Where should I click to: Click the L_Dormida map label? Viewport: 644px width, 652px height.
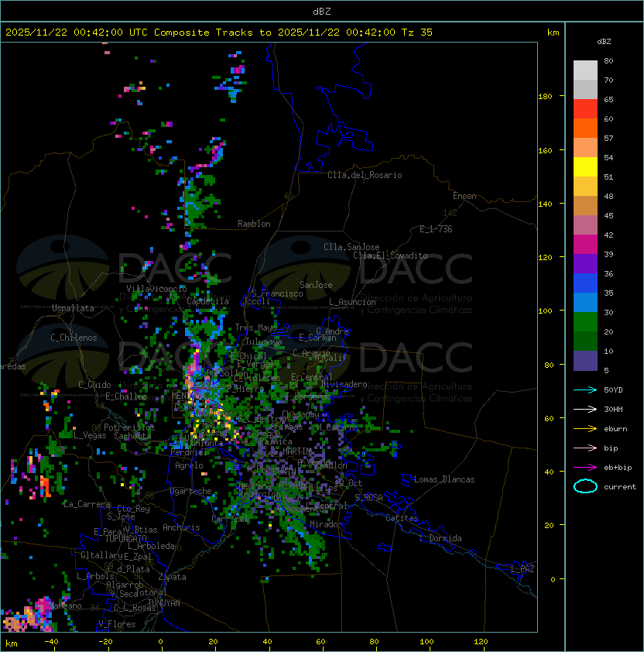[x=440, y=538]
